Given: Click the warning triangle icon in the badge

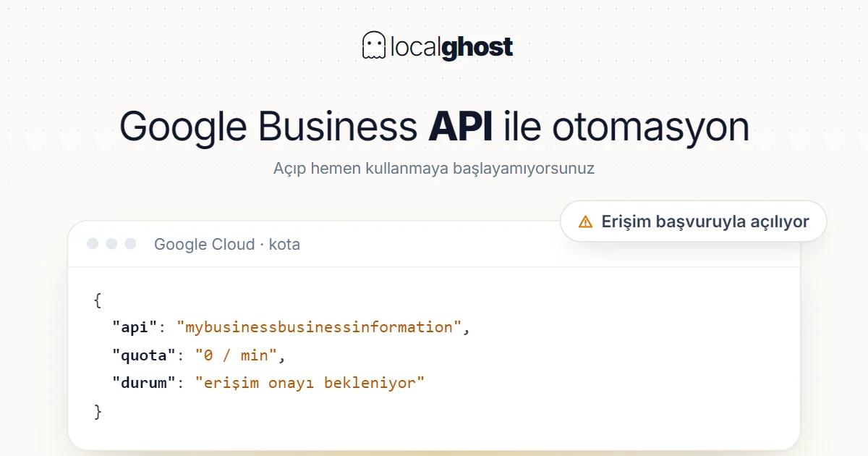Looking at the screenshot, I should click(x=586, y=221).
